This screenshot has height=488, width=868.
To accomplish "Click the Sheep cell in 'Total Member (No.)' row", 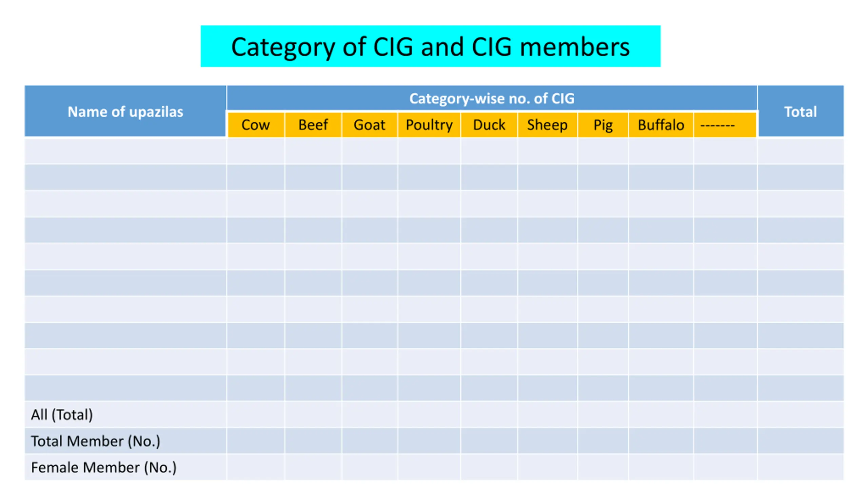I will [x=547, y=441].
